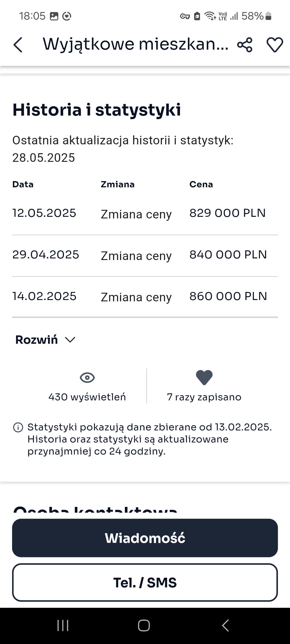Tap the 430 wyświetleń label

87,397
